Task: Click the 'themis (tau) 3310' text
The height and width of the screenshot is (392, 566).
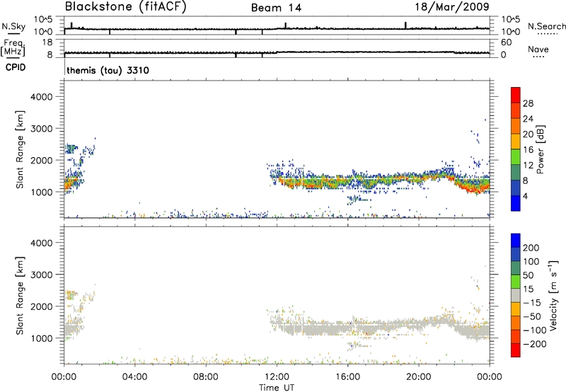Action: (x=108, y=70)
